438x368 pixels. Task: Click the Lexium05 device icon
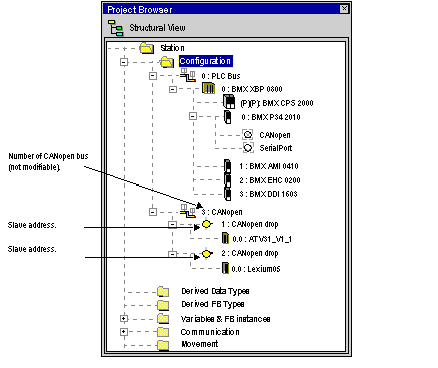click(226, 268)
